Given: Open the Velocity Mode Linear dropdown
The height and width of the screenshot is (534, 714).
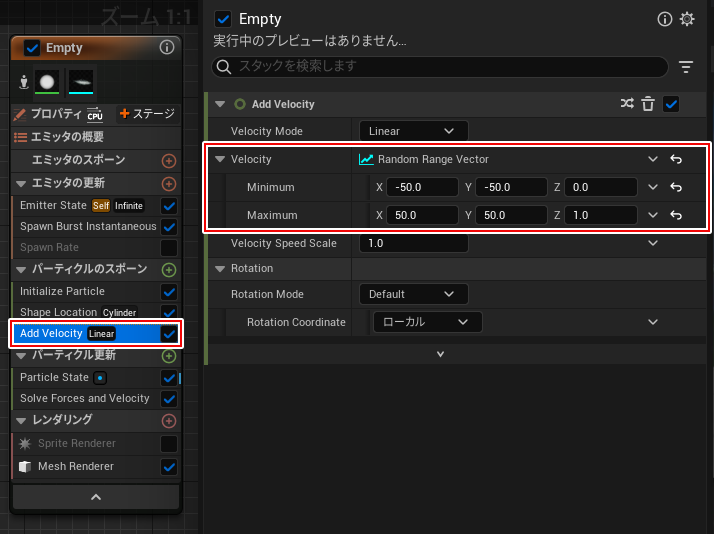Looking at the screenshot, I should (413, 131).
